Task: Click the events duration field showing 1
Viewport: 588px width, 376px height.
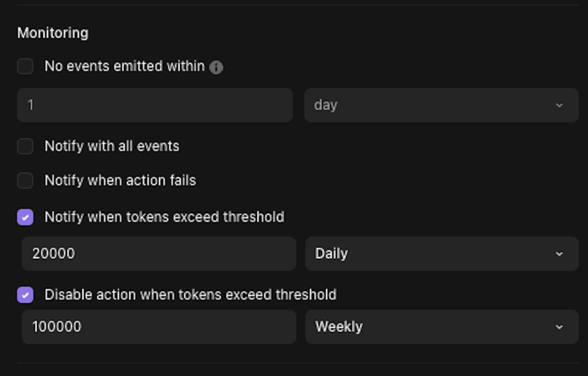Action: pos(155,105)
